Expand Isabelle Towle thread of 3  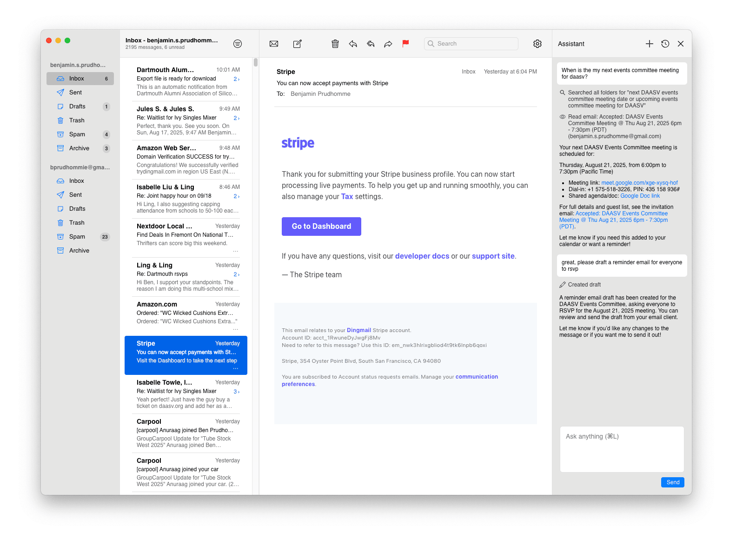click(x=237, y=392)
